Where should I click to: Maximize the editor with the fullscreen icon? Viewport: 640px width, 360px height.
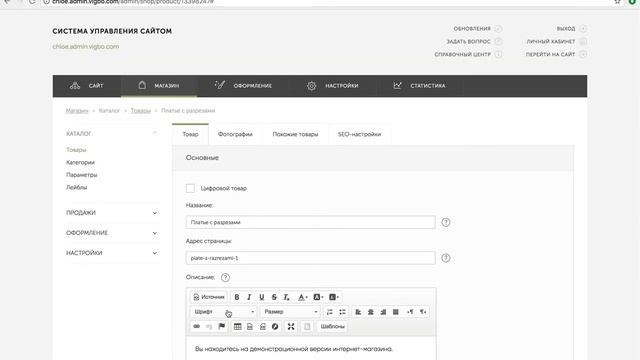(291, 327)
